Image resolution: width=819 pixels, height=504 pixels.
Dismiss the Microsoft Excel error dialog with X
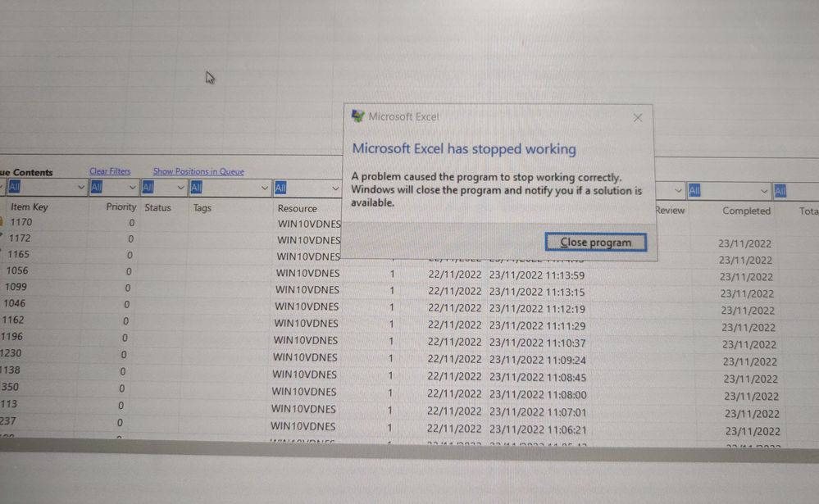tap(638, 118)
